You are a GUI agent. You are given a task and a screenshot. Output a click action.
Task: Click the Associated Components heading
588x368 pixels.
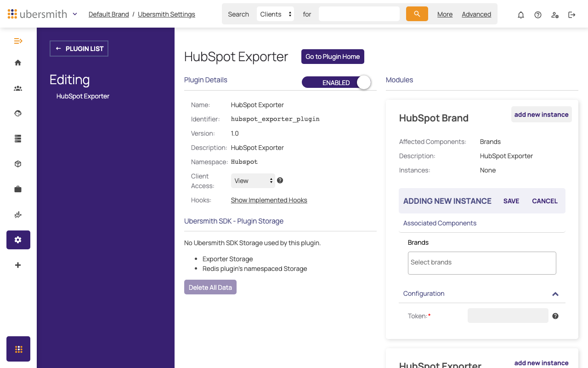(440, 223)
